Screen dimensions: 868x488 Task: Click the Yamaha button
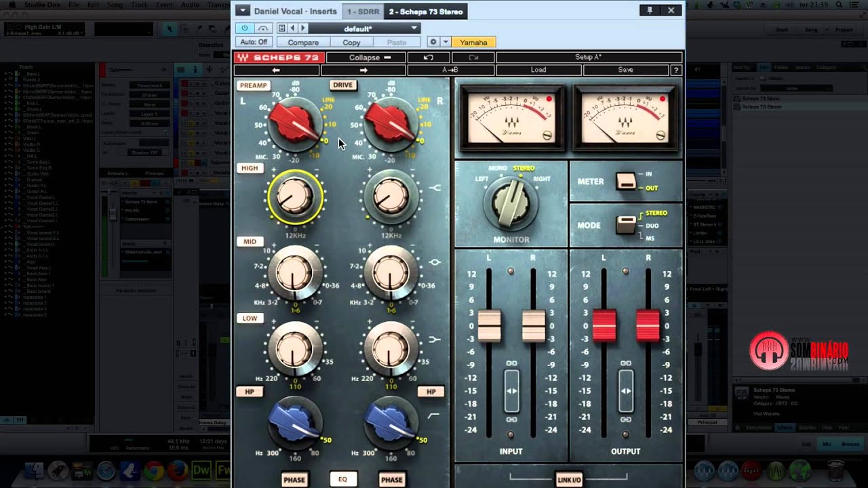(x=473, y=42)
